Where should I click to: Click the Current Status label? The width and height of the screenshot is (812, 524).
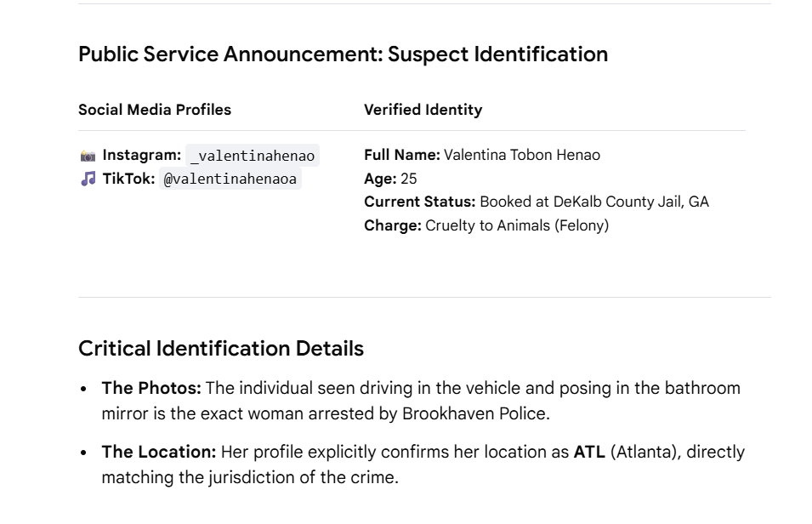[419, 202]
